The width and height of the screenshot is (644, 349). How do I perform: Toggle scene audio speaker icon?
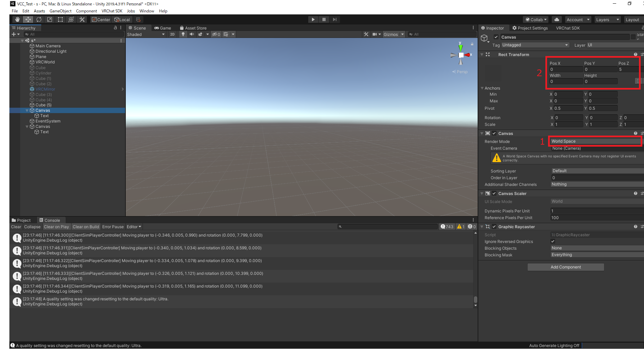pyautogui.click(x=192, y=34)
